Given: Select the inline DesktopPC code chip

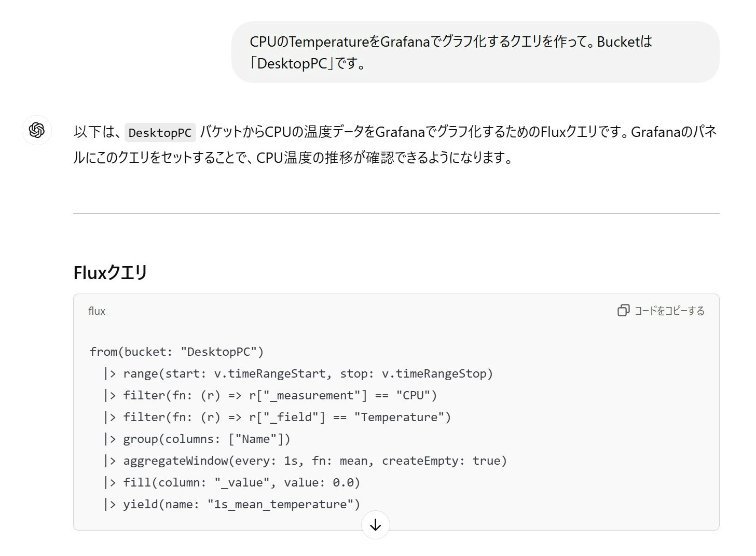Looking at the screenshot, I should click(x=160, y=133).
